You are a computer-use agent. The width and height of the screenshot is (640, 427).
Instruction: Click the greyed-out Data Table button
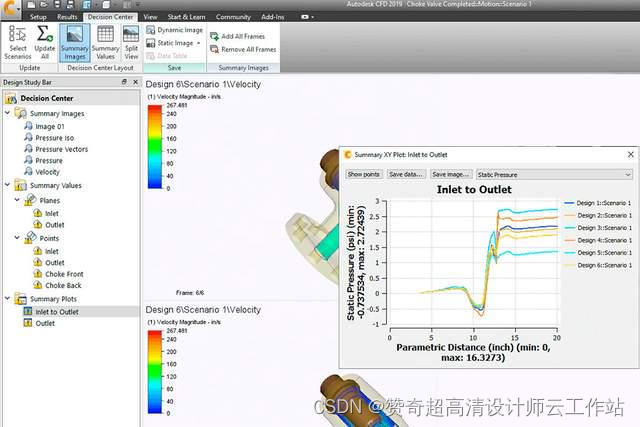coord(167,56)
